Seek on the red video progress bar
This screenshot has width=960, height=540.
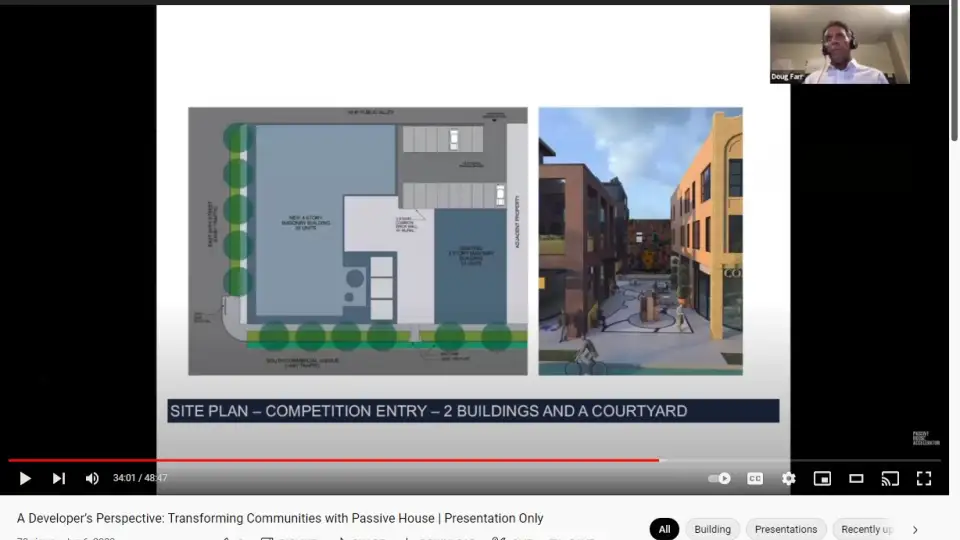pyautogui.click(x=400, y=460)
